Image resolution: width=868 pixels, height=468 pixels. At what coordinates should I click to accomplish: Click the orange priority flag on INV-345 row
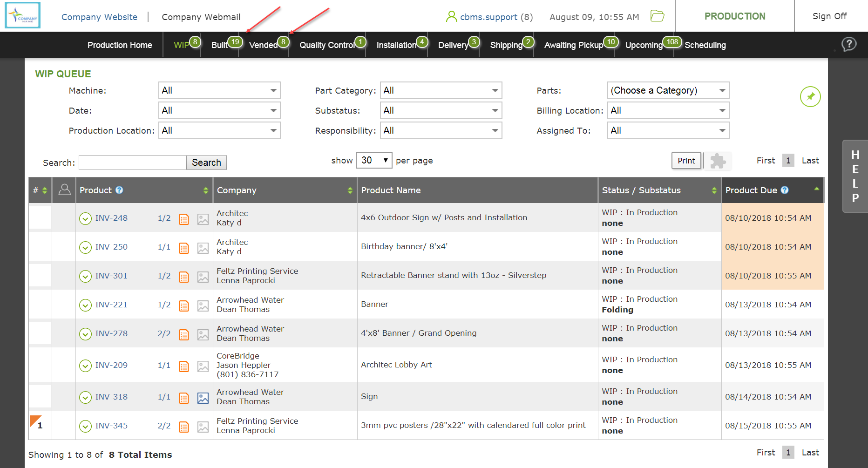[x=35, y=421]
